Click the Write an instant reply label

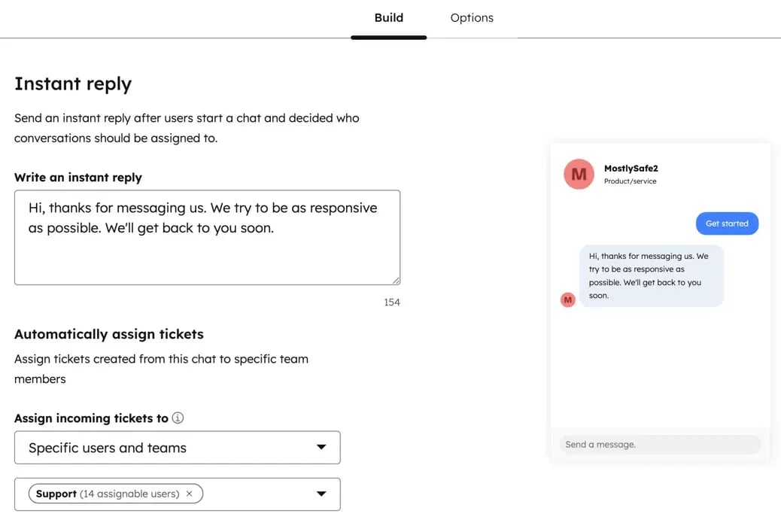click(78, 178)
